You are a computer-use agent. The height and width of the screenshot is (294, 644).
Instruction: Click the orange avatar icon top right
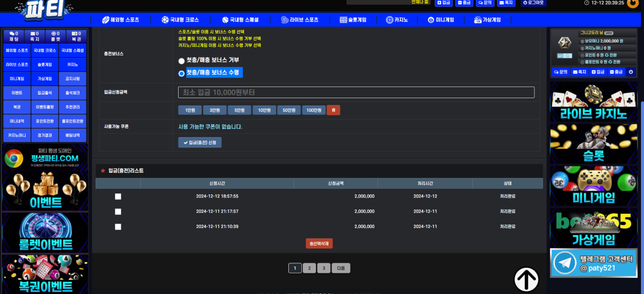click(x=632, y=3)
